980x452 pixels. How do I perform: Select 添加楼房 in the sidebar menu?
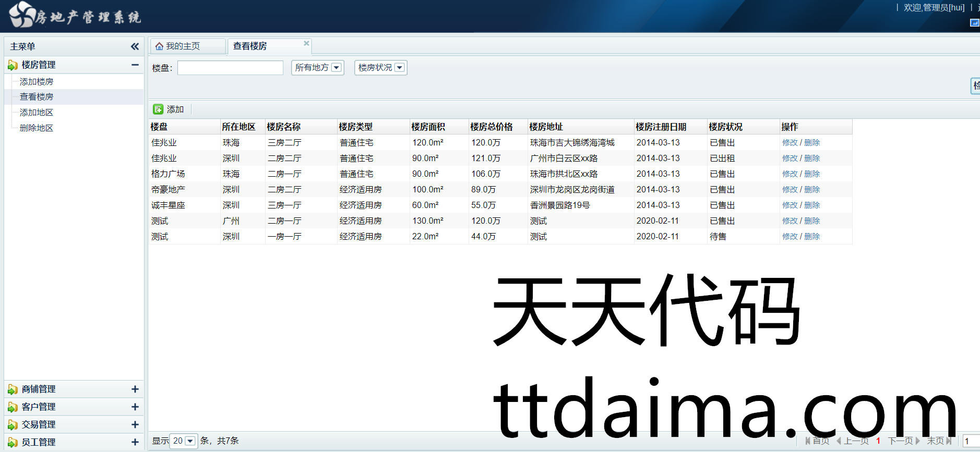point(37,82)
